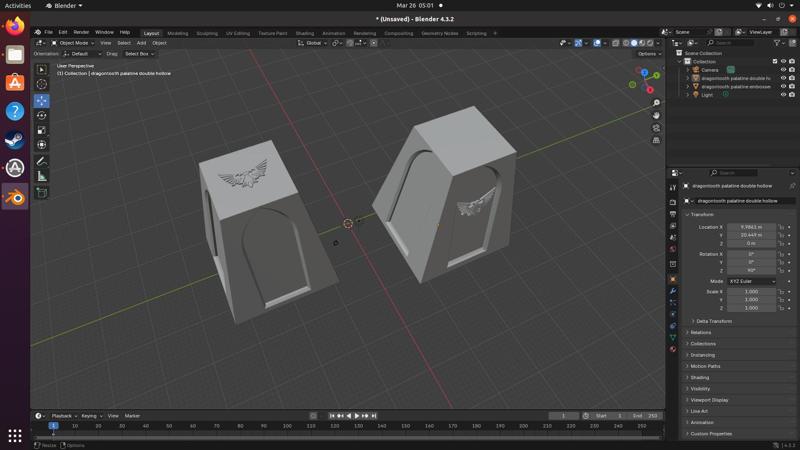The image size is (800, 450).
Task: Open the Output properties tab
Action: 673,214
